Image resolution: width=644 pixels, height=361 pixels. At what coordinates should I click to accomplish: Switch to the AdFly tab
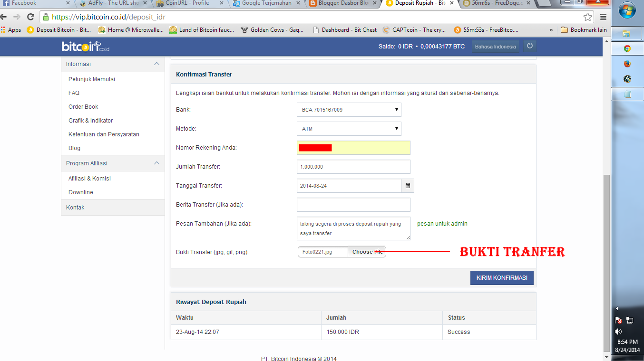(x=114, y=4)
